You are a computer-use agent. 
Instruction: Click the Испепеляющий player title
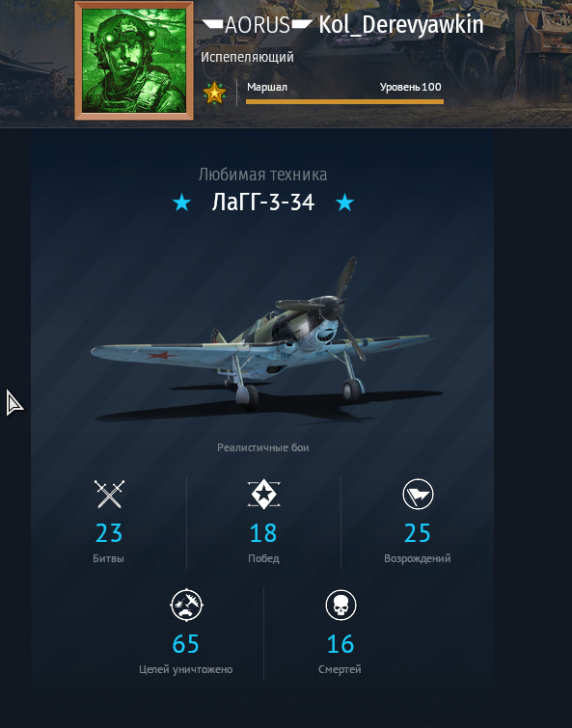(247, 57)
